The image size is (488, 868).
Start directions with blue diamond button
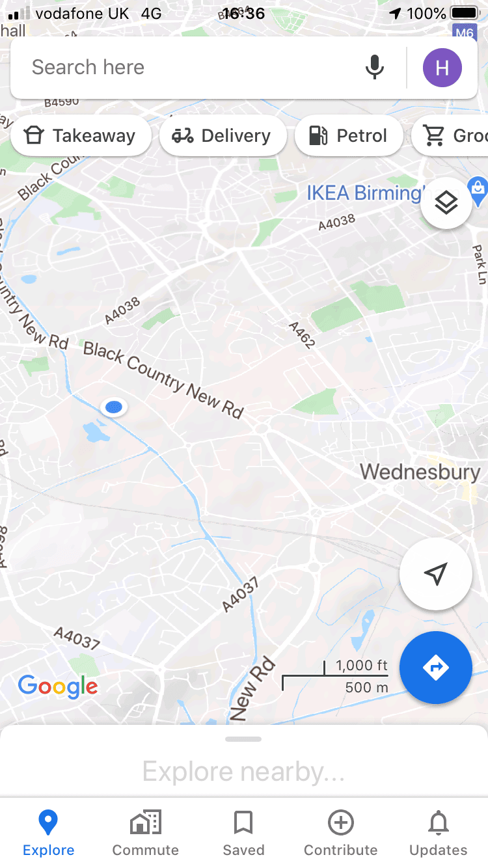pyautogui.click(x=435, y=668)
